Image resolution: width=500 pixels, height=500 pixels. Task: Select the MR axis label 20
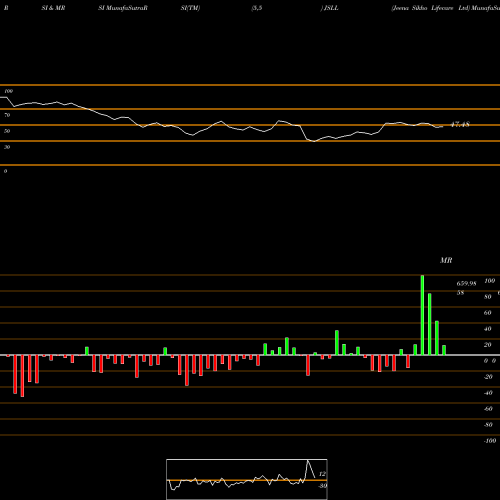pyautogui.click(x=488, y=345)
